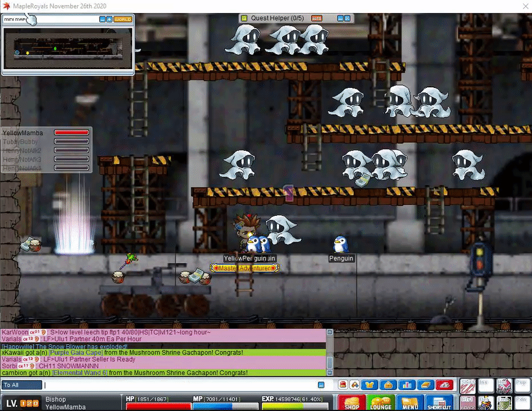The width and height of the screenshot is (532, 411).
Task: Click the Pup quickslot
Action: tap(522, 386)
